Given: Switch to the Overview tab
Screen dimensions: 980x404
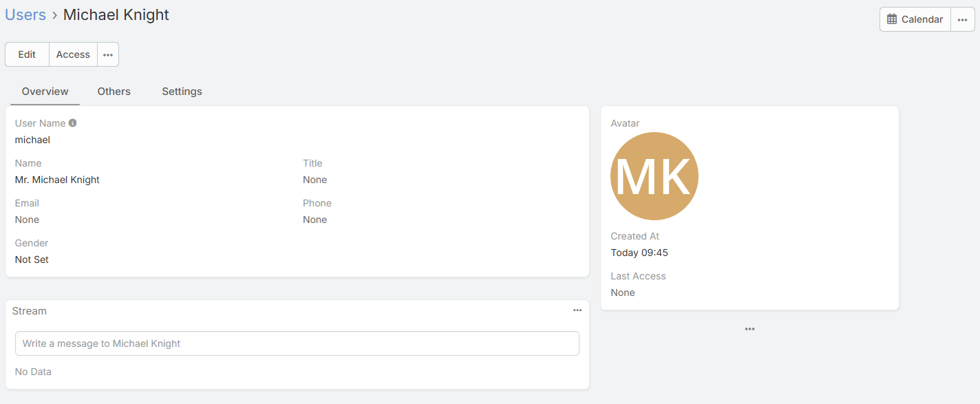Looking at the screenshot, I should [45, 92].
